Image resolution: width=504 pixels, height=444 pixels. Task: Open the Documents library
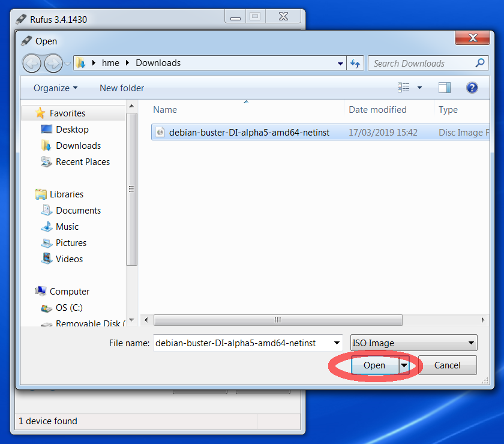[x=79, y=210]
